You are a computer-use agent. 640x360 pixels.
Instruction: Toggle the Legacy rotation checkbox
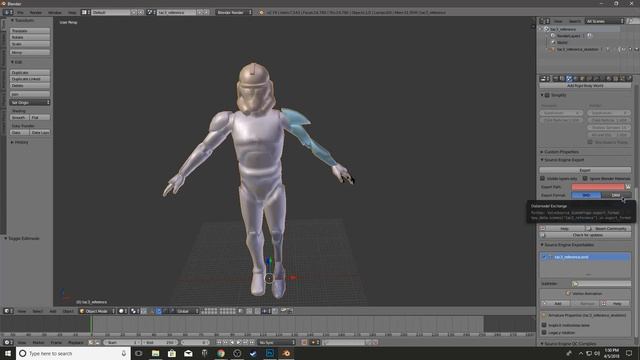(544, 333)
